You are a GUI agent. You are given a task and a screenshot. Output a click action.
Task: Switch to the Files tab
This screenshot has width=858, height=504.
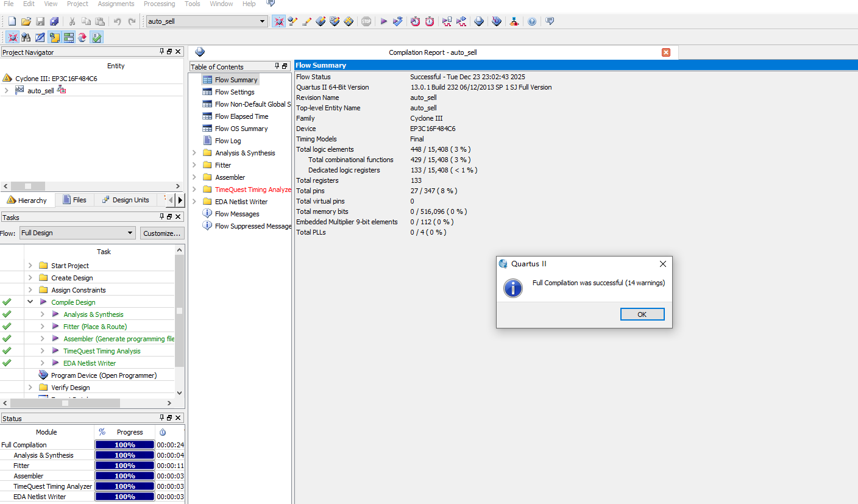click(74, 200)
